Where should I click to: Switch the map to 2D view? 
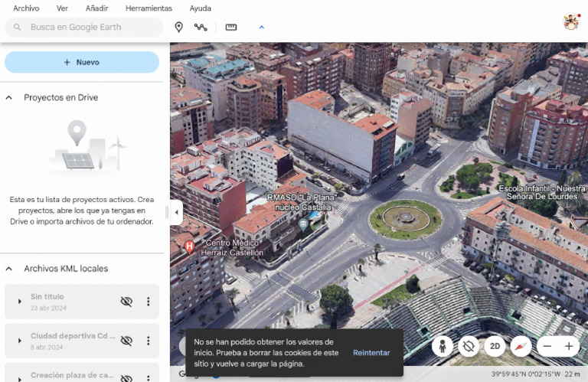click(495, 346)
